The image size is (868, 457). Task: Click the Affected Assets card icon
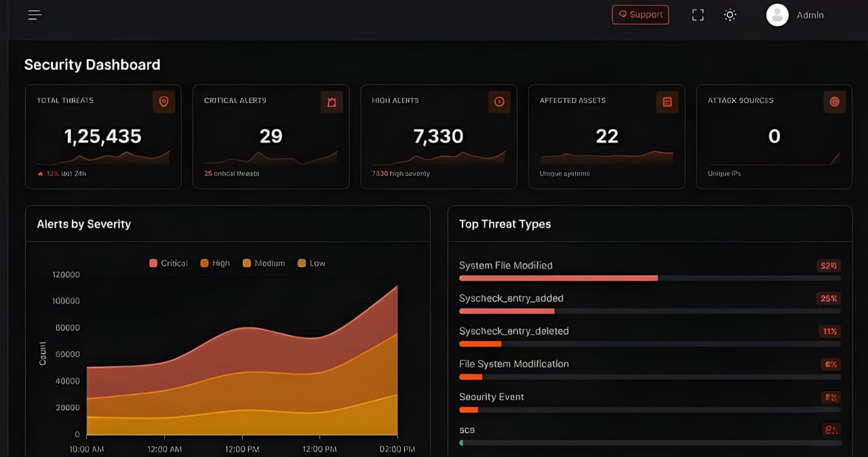click(x=667, y=102)
